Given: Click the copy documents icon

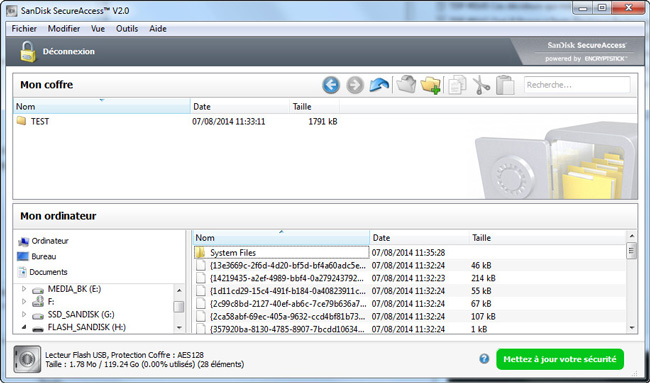Looking at the screenshot, I should (x=456, y=85).
